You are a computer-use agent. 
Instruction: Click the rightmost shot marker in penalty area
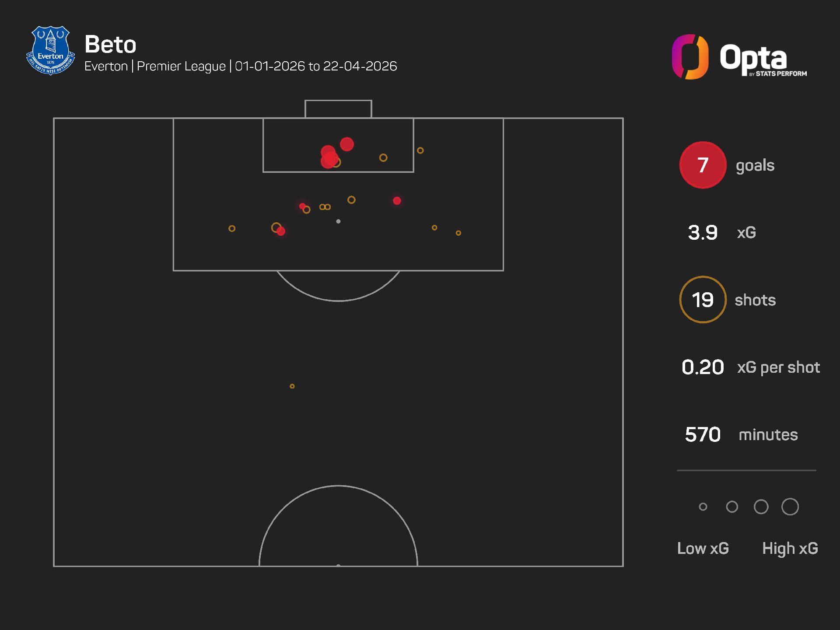pyautogui.click(x=458, y=233)
